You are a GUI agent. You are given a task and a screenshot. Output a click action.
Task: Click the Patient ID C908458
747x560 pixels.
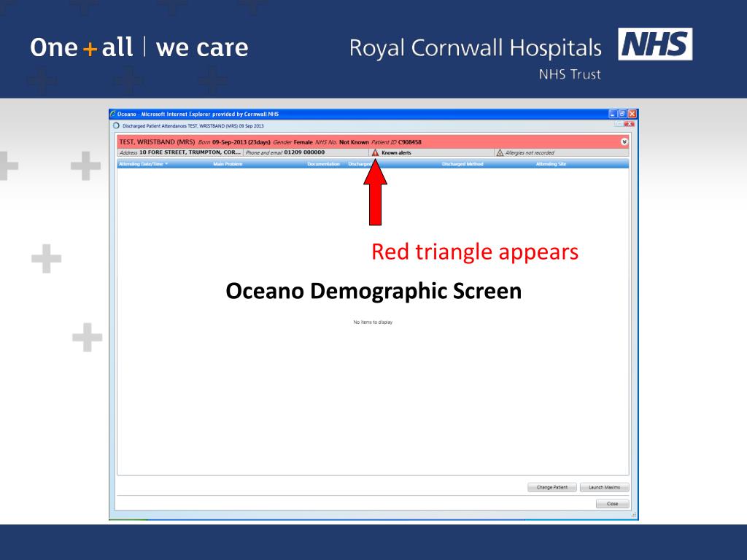pos(410,142)
